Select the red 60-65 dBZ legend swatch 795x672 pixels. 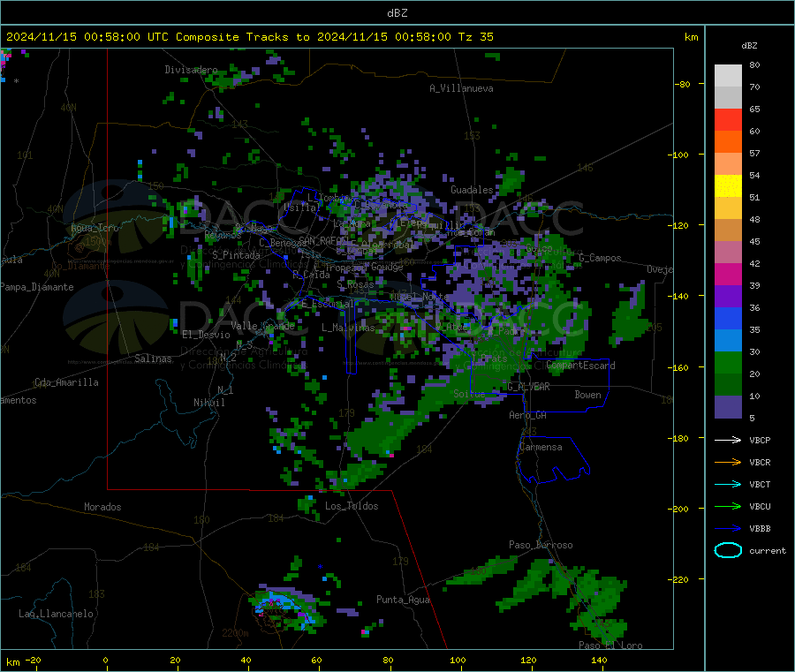coord(728,119)
